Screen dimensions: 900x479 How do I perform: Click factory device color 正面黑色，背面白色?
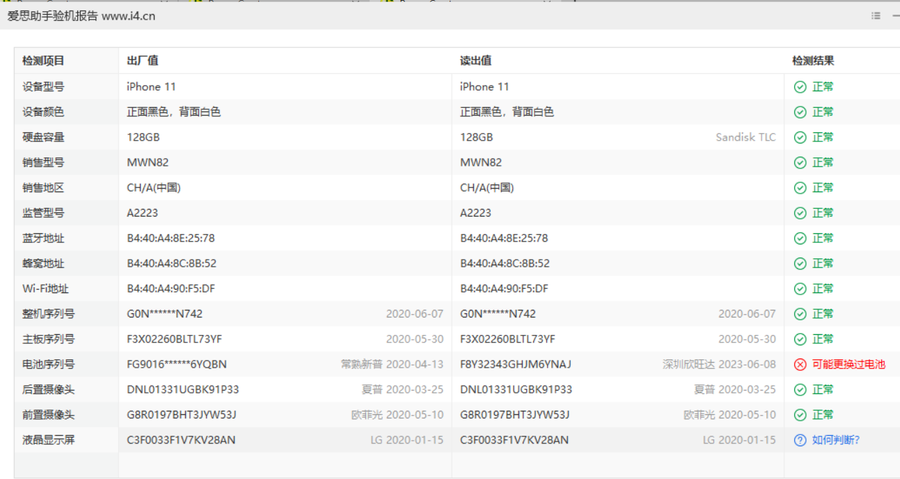pos(173,112)
